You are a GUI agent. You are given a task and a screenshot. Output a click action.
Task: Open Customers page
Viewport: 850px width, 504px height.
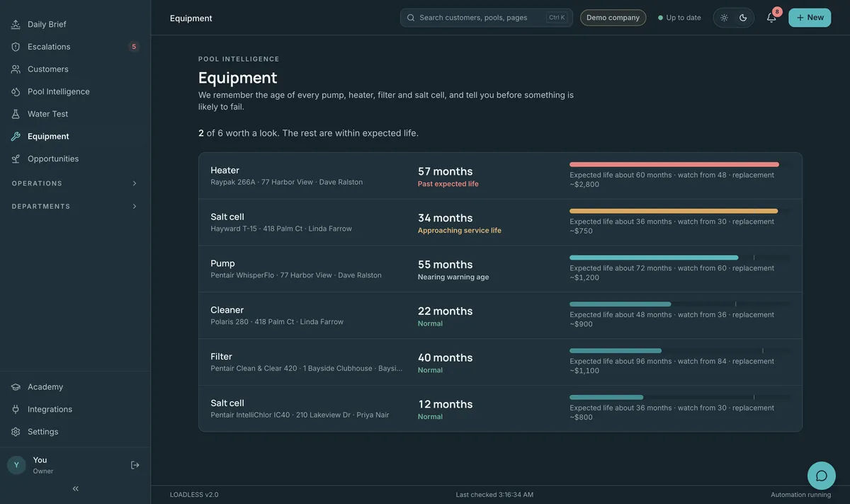(75, 69)
